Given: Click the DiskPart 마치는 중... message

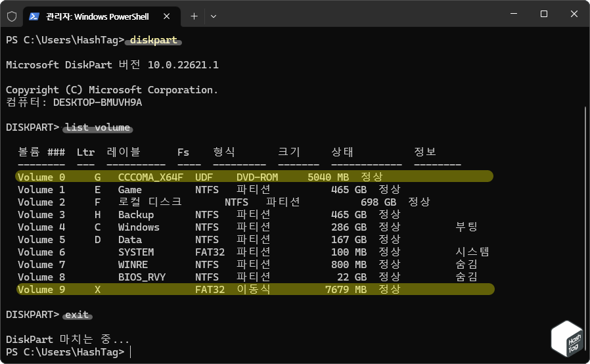Looking at the screenshot, I should tap(68, 339).
